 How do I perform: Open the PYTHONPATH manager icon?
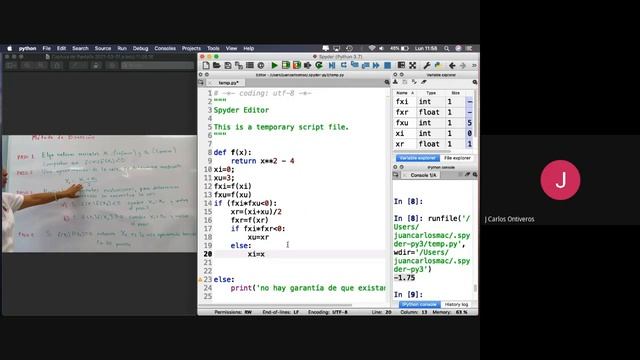pyautogui.click(x=438, y=65)
